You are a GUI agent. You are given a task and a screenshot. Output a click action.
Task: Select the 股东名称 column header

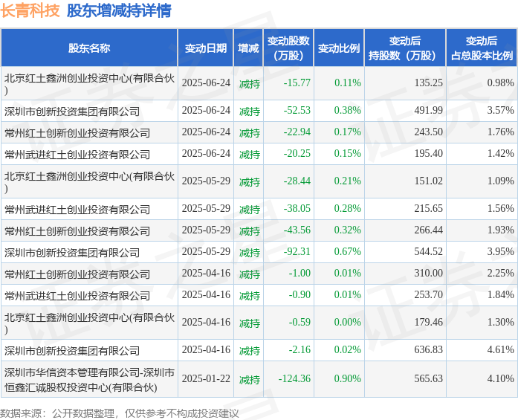(89, 48)
